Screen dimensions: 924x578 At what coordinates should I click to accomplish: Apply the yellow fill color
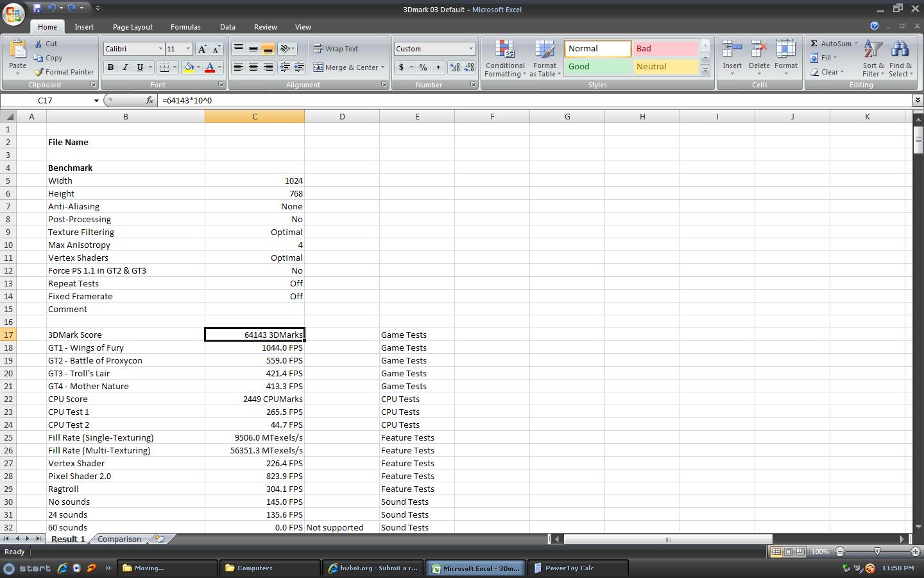189,67
